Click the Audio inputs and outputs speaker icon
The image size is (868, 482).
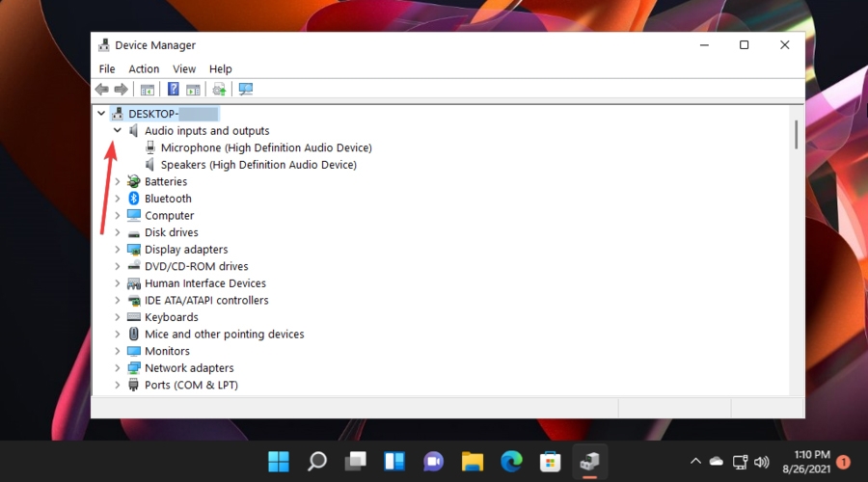tap(133, 130)
